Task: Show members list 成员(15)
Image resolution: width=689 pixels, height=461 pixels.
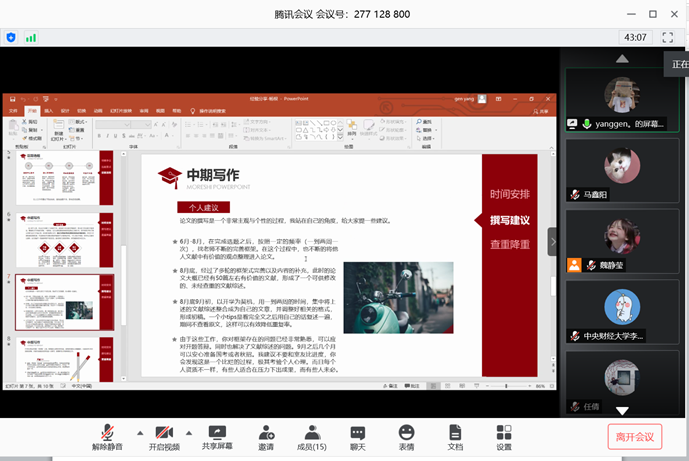Action: coord(311,438)
